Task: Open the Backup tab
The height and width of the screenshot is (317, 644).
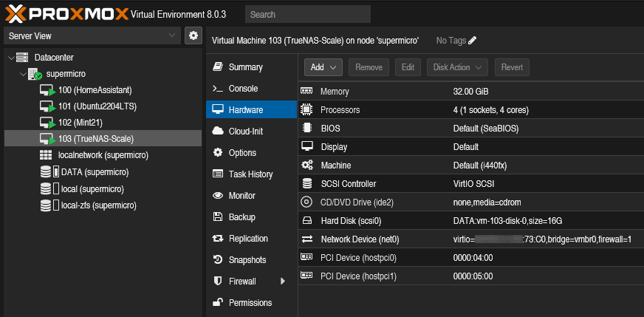Action: click(x=251, y=217)
